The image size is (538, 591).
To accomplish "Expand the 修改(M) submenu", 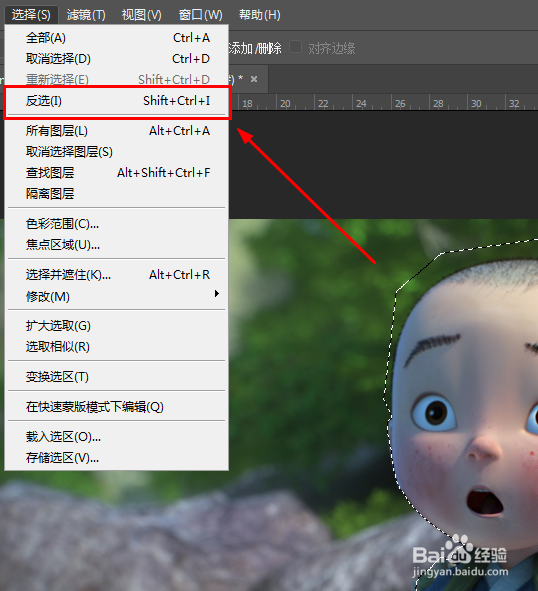I will click(x=116, y=297).
